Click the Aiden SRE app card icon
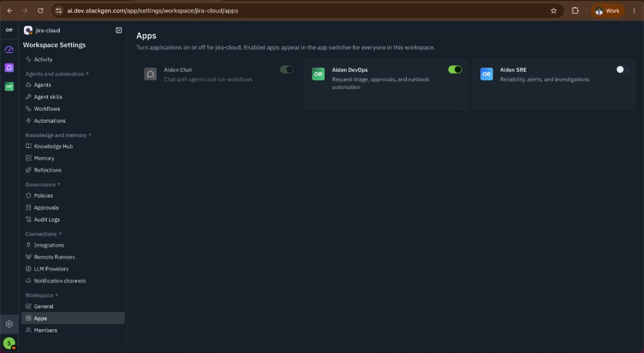This screenshot has width=644, height=353. pyautogui.click(x=487, y=74)
